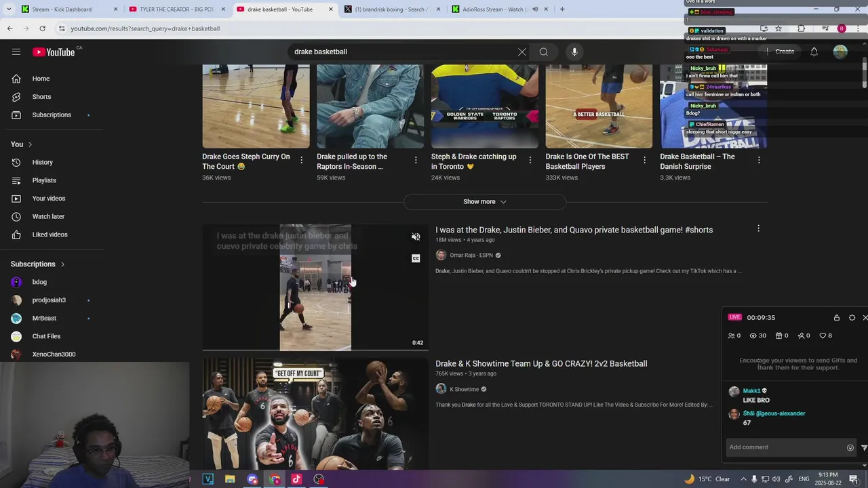Click the mute icon on AdinRoss Stream tab
Screen dimensions: 868x488
pos(535,9)
